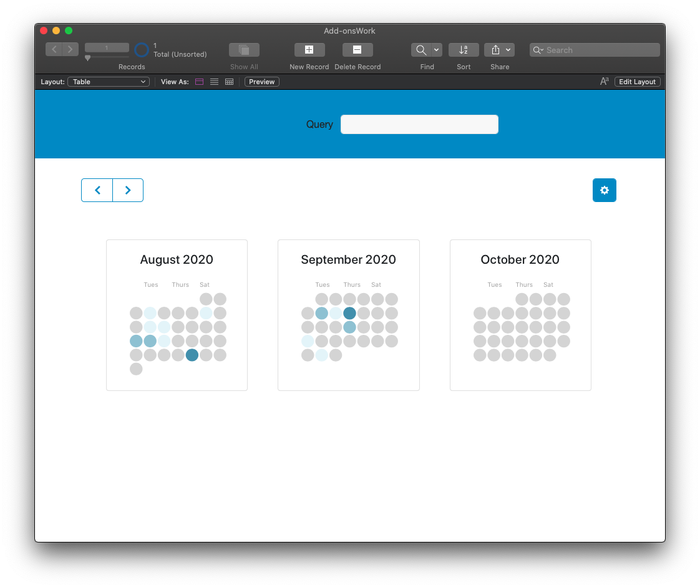700x588 pixels.
Task: Click the September 2020 heading
Action: [x=348, y=259]
